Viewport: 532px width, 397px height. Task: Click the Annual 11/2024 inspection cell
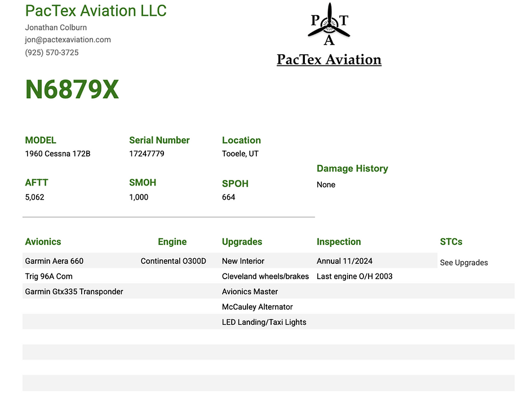click(x=344, y=261)
